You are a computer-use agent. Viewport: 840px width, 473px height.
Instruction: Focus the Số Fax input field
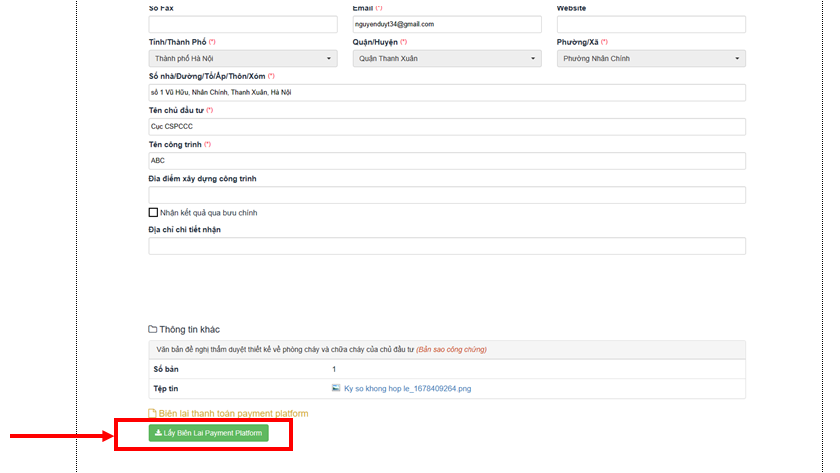(243, 24)
